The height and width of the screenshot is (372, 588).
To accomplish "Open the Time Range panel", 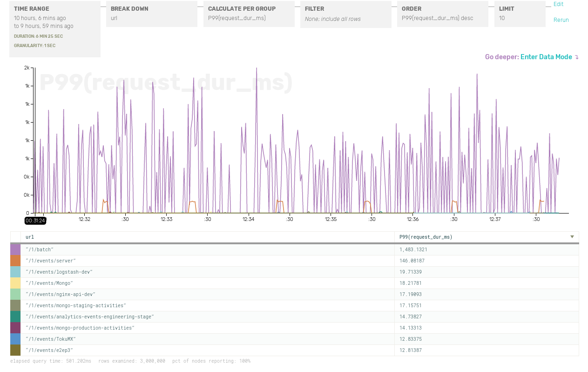I will (x=55, y=29).
